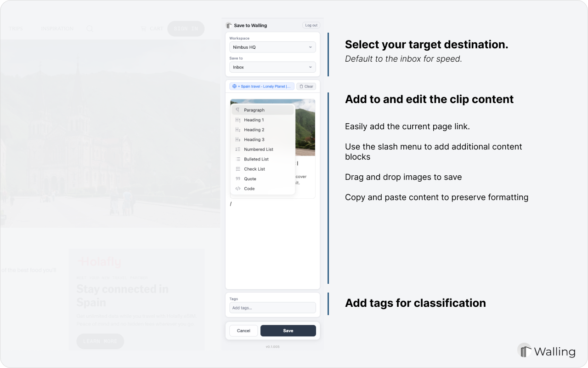Open the Save to dropdown showing Inbox
The width and height of the screenshot is (588, 368).
[272, 67]
